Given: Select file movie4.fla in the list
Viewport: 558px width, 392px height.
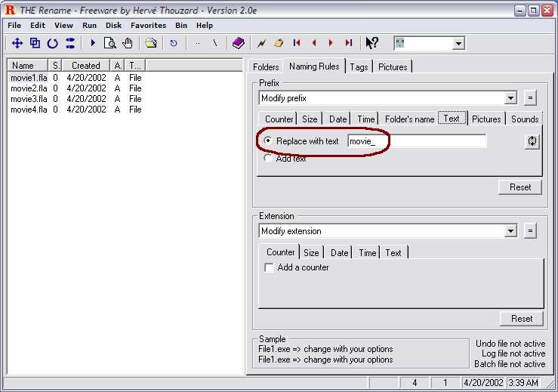Looking at the screenshot, I should [x=29, y=110].
